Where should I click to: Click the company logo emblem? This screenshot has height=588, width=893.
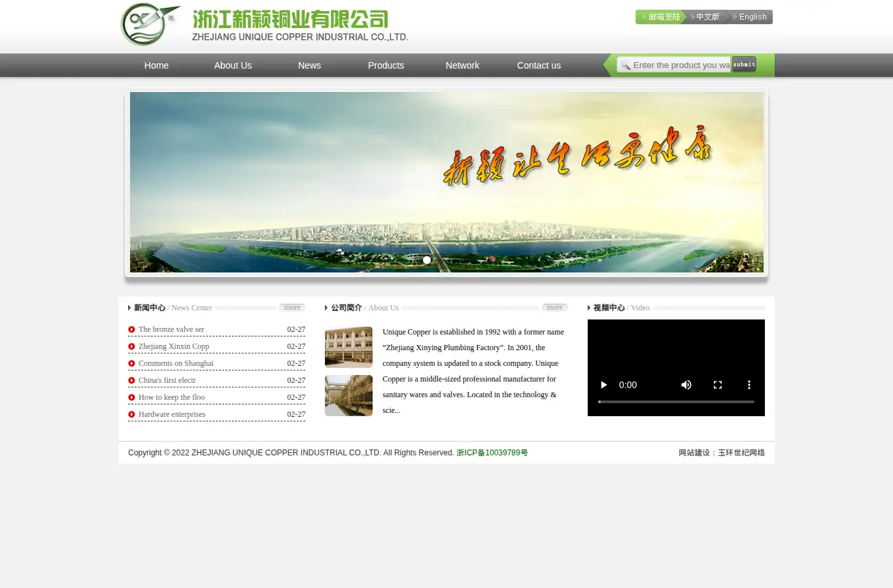[x=150, y=25]
